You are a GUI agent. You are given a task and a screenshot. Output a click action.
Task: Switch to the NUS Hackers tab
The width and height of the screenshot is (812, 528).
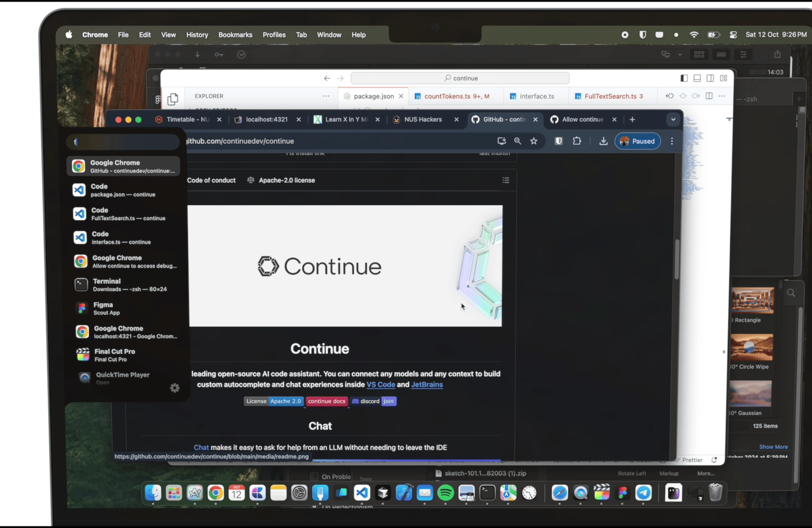[422, 120]
